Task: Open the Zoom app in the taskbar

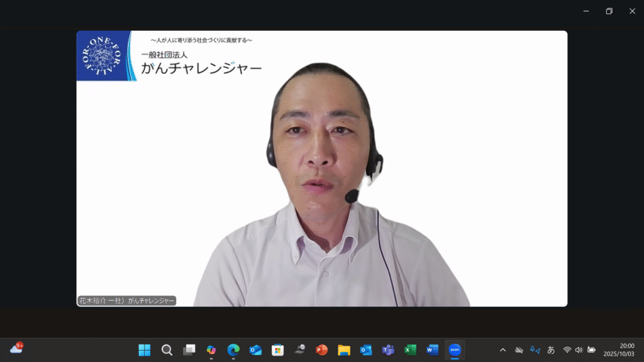Action: pyautogui.click(x=454, y=350)
